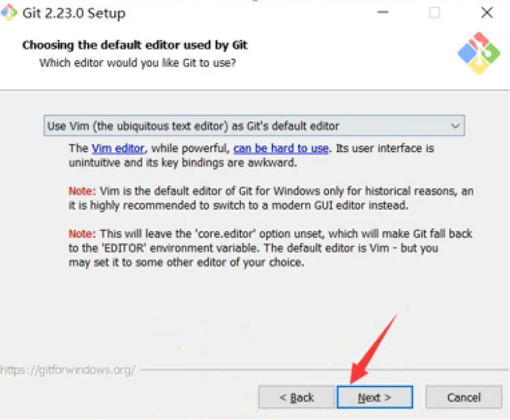510x420 pixels.
Task: Click the 'Choosing the default editor' heading
Action: 134,45
